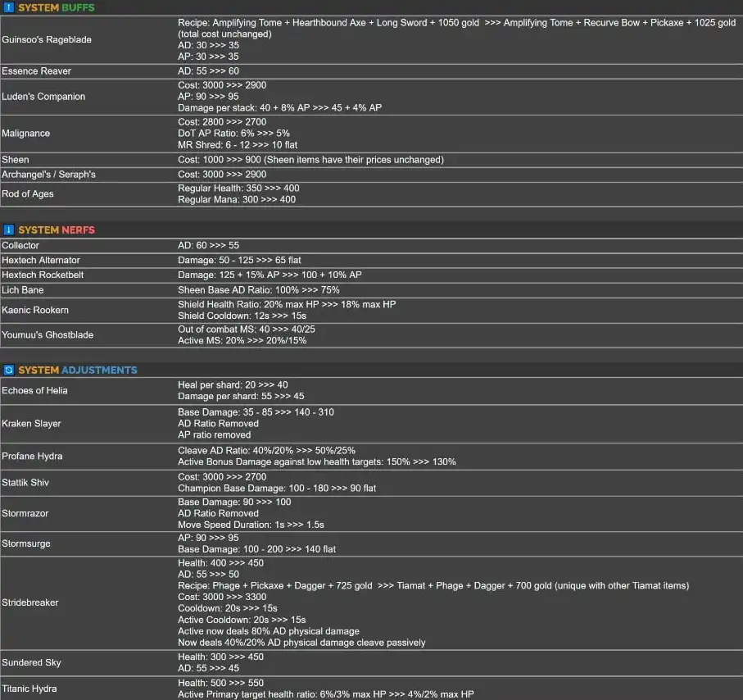Click the Luden's Companion item name
This screenshot has height=700, width=743.
pos(43,97)
